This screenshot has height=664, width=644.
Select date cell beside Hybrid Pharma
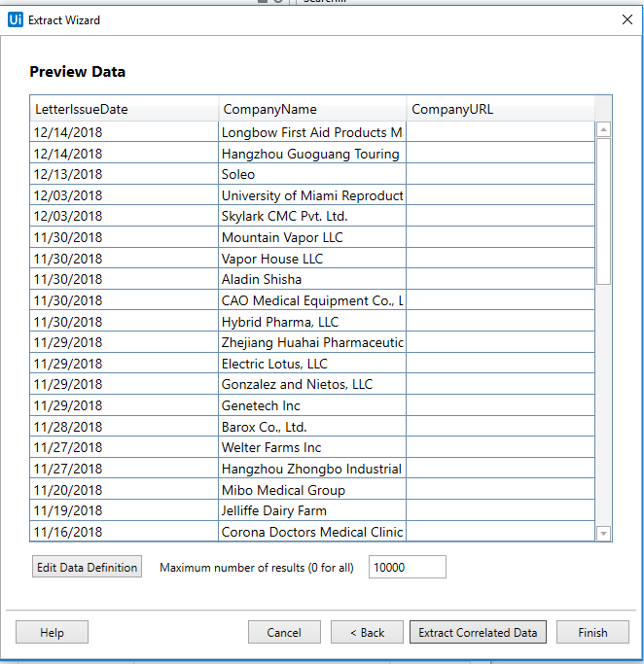125,322
